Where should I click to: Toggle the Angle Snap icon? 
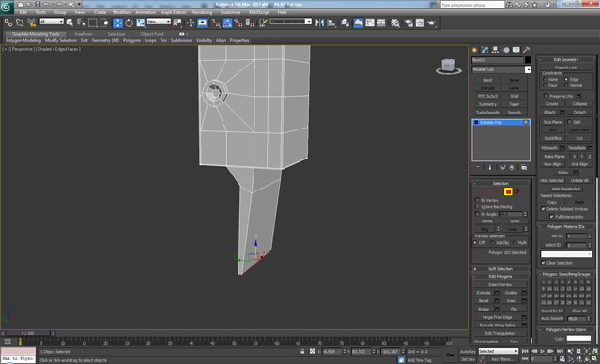pos(227,23)
